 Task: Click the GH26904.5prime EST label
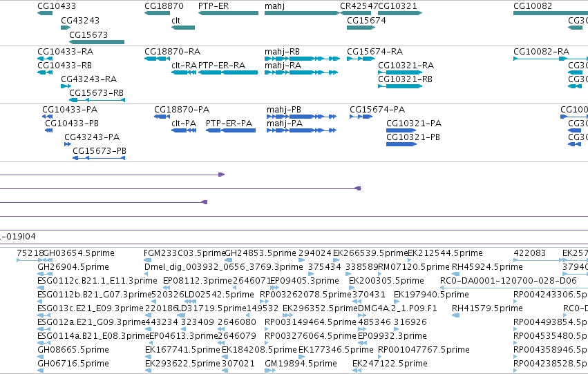[73, 267]
